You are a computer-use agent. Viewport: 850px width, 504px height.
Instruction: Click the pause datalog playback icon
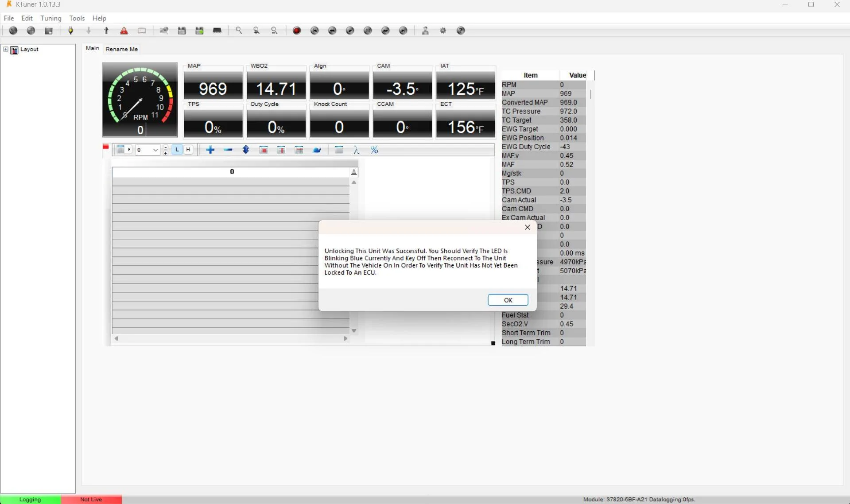[x=368, y=31]
